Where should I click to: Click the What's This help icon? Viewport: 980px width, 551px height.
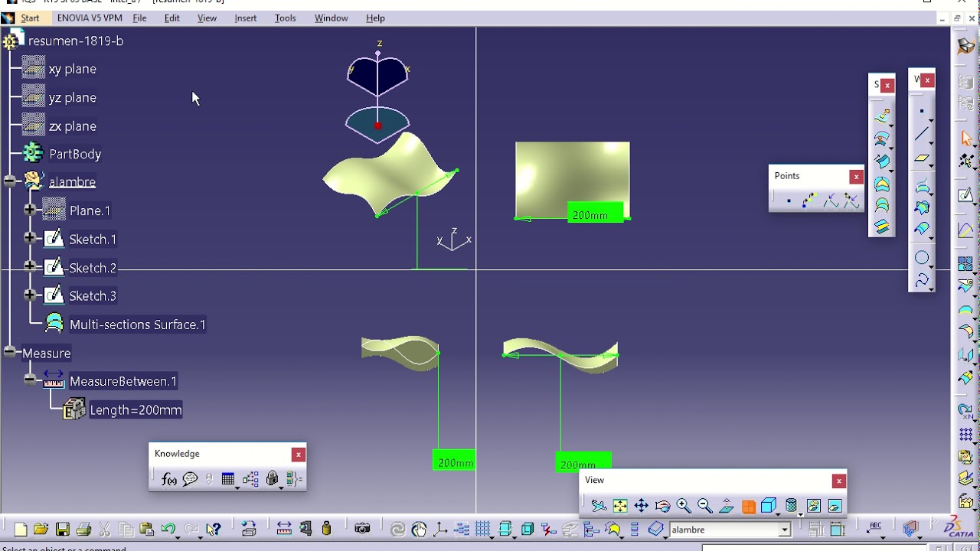click(x=214, y=529)
